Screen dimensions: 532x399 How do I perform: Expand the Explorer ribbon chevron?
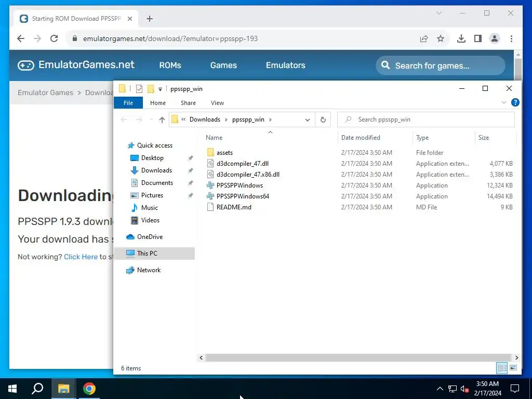coord(504,102)
